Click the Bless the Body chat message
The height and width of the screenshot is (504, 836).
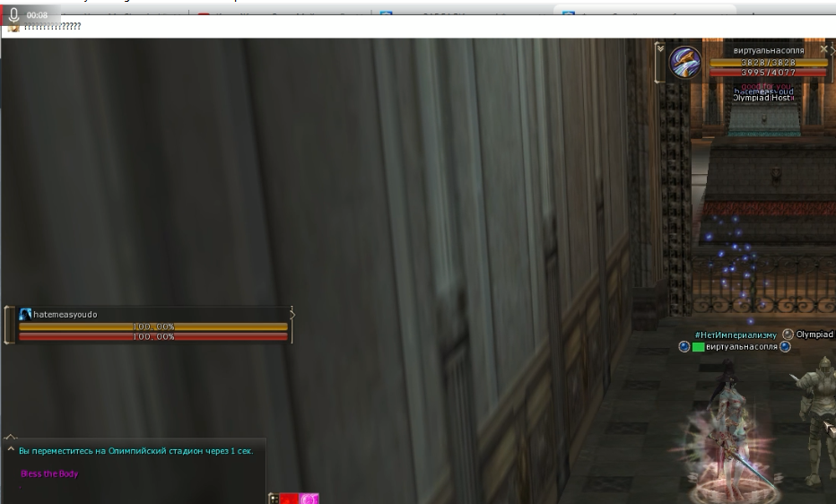(x=49, y=474)
